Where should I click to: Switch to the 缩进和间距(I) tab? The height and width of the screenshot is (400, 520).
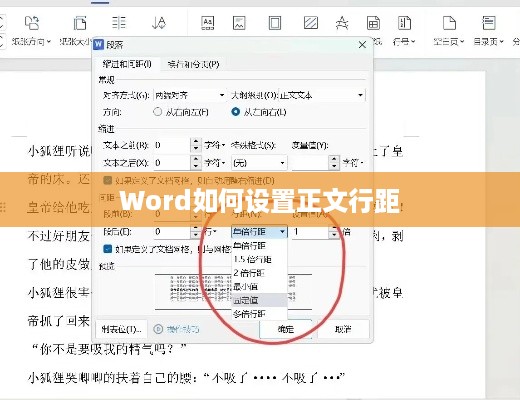[127, 64]
